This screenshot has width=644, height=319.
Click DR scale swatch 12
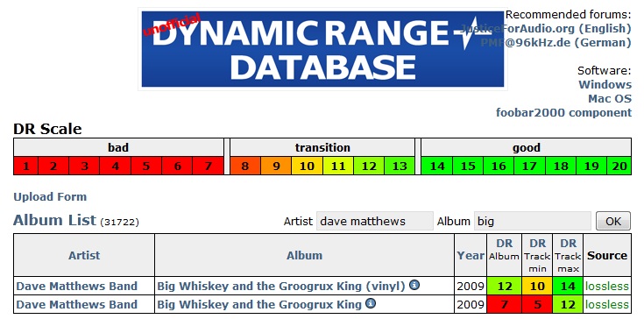coord(369,166)
